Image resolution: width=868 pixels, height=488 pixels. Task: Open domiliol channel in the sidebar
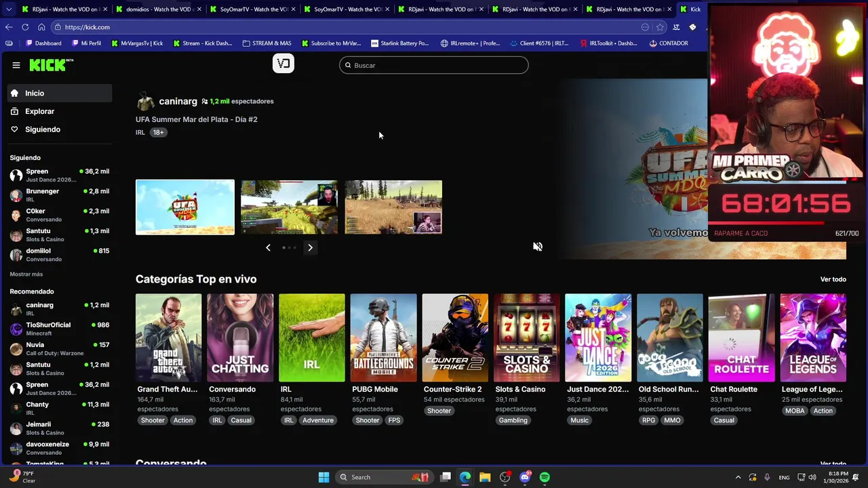click(60, 255)
